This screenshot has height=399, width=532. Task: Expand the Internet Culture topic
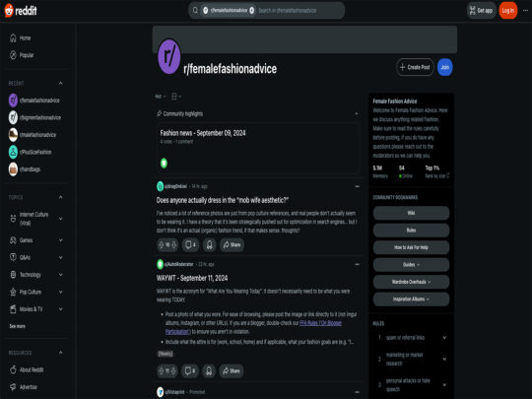click(60, 219)
